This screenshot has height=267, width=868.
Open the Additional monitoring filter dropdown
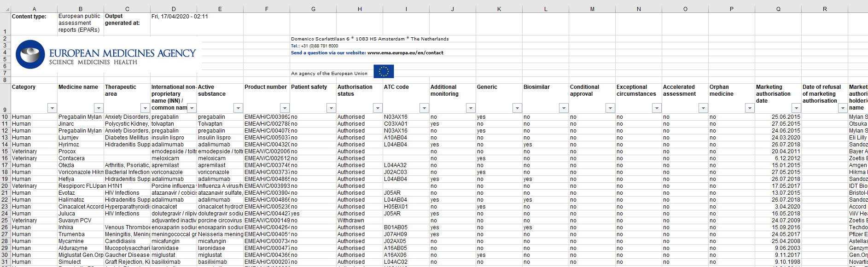[x=471, y=108]
